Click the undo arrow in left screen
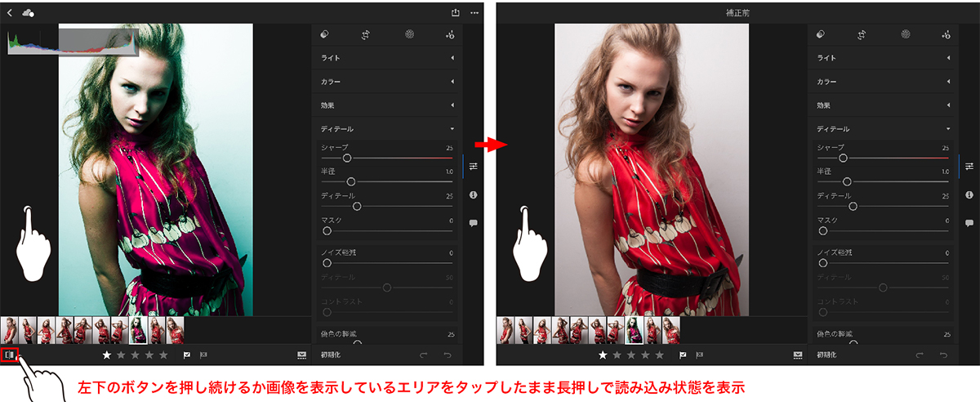Screen dimensions: 980x402 pos(447,355)
